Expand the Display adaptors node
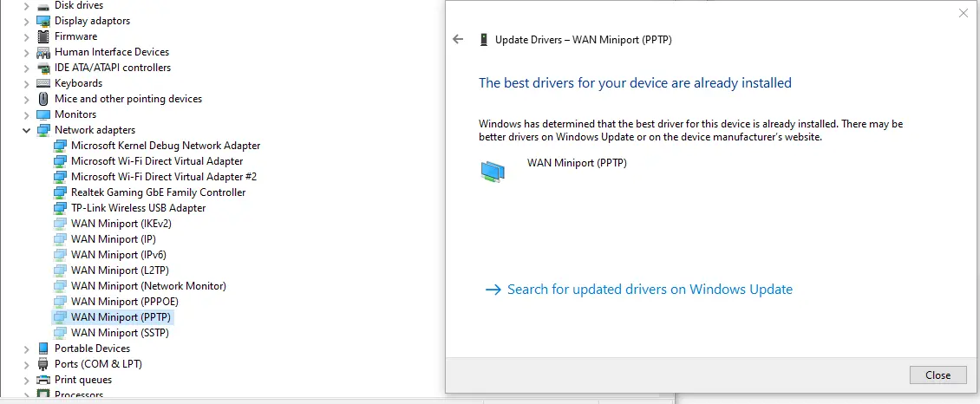980x404 pixels. (x=26, y=21)
